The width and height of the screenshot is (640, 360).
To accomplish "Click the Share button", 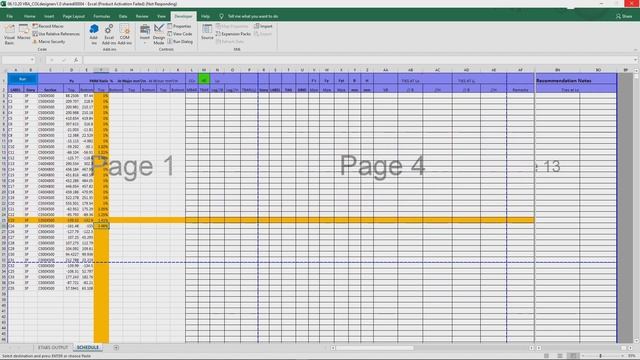I will click(x=624, y=16).
